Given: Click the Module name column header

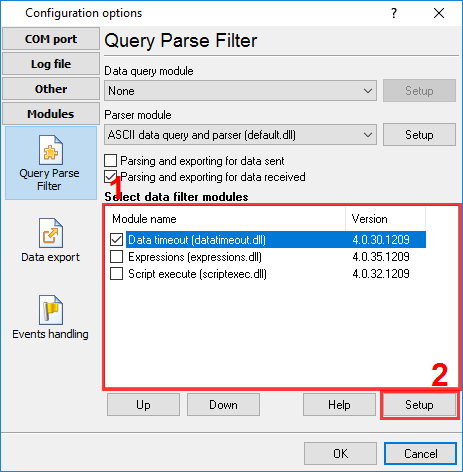Looking at the screenshot, I should click(x=225, y=219).
